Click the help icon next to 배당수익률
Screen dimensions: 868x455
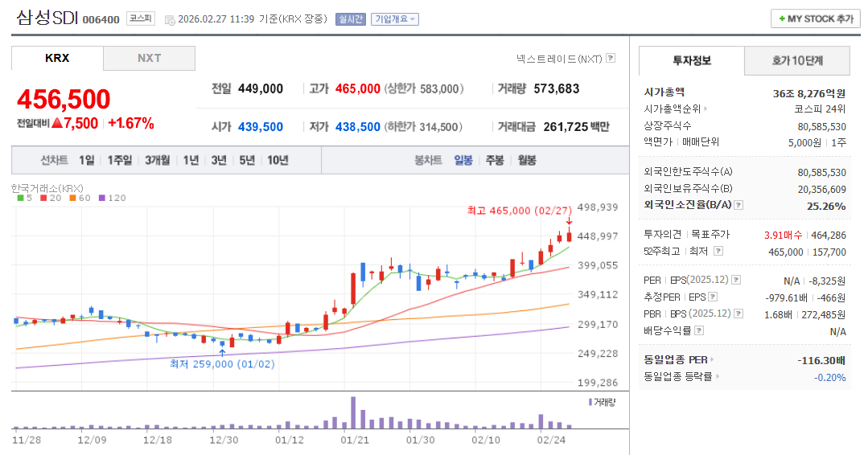click(699, 330)
